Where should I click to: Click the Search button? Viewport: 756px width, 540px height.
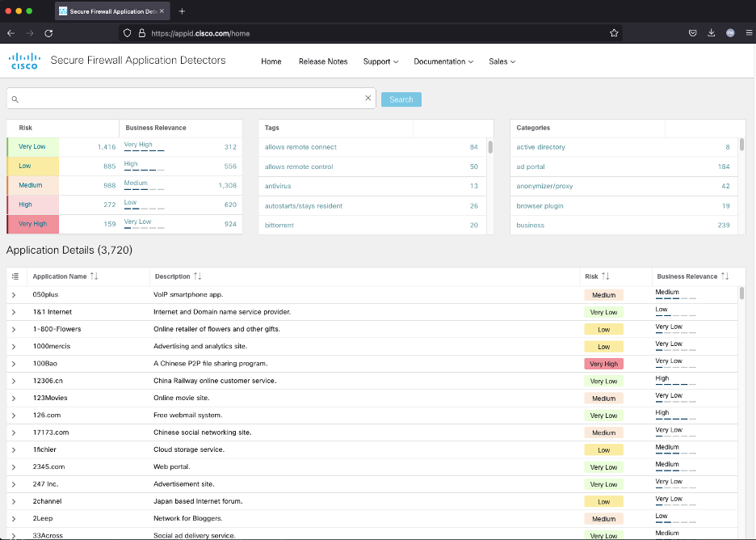[401, 99]
